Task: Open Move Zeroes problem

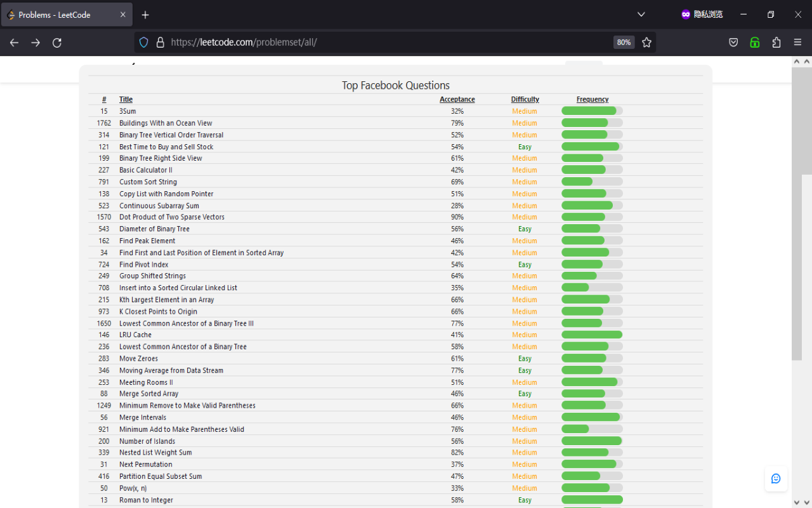Action: 138,359
